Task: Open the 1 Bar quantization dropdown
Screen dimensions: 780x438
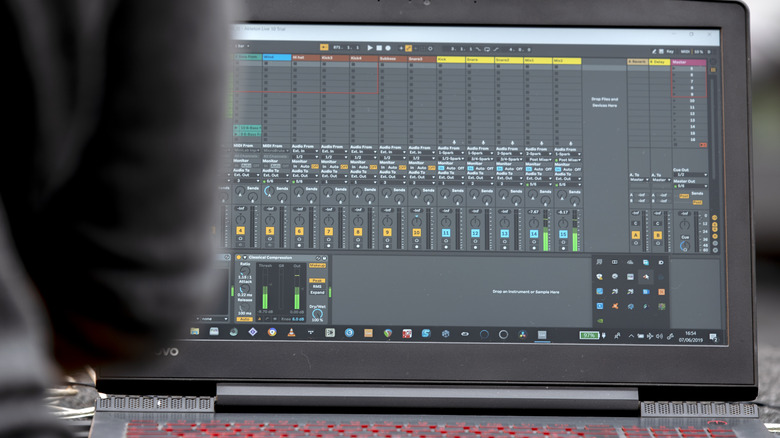Action: coord(242,46)
